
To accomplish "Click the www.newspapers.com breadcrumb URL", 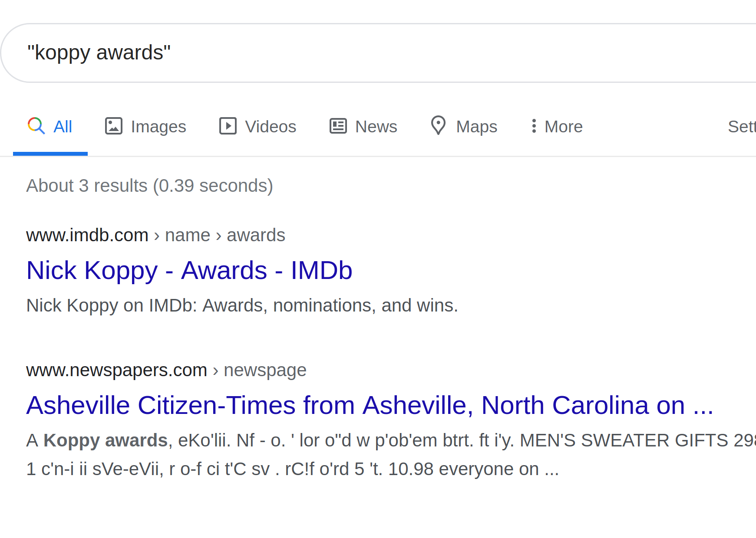I will (166, 370).
